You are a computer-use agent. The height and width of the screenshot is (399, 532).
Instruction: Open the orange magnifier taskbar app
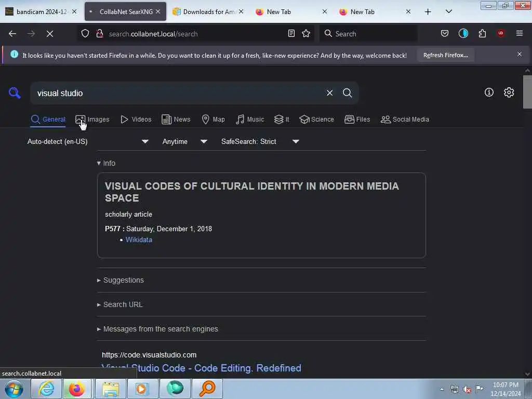(x=207, y=389)
